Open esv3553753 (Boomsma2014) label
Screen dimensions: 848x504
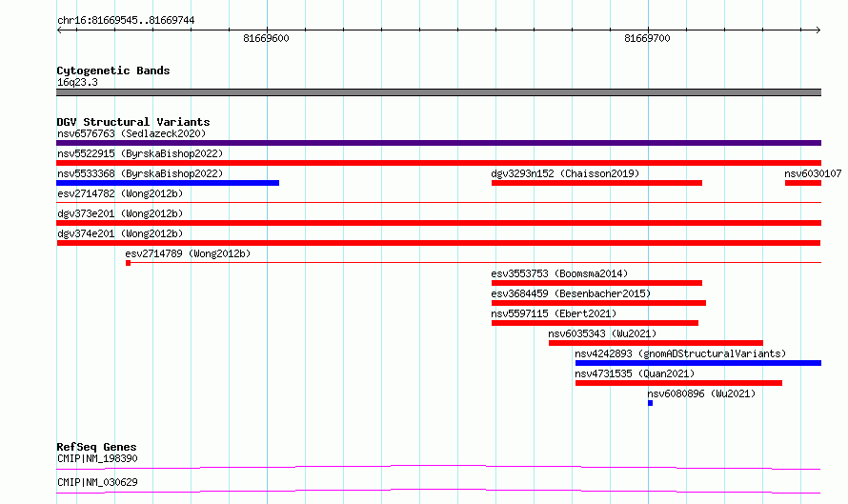tap(559, 273)
